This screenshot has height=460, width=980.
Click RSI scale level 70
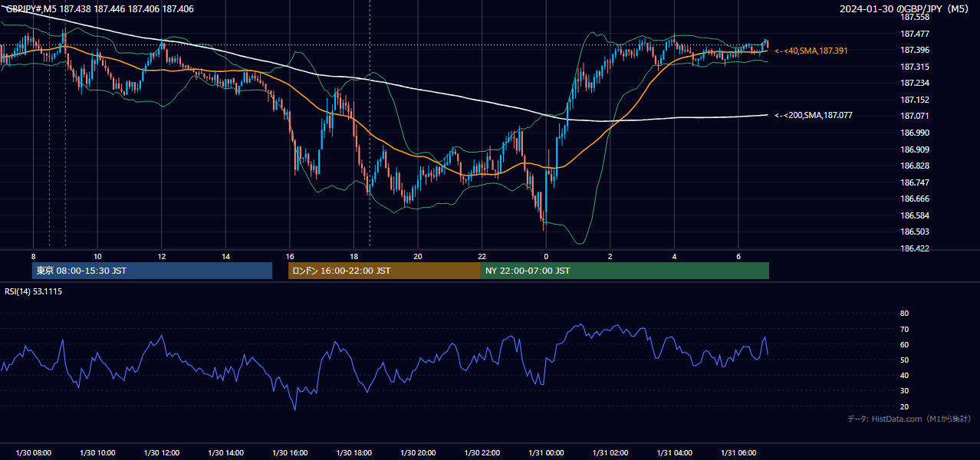904,329
